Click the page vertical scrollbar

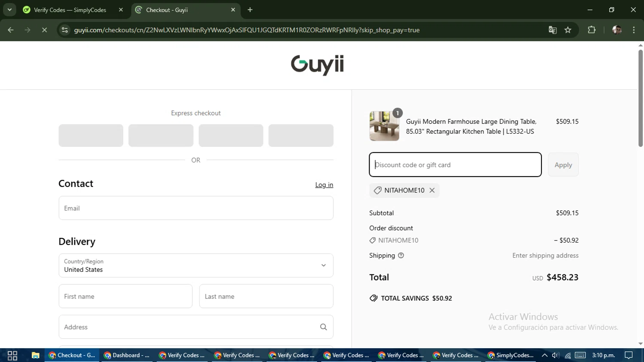point(641,99)
